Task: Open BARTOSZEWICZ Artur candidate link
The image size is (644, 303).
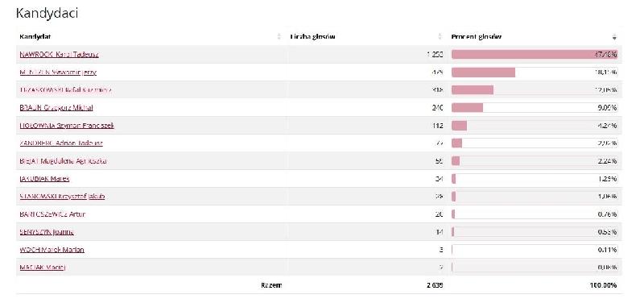Action: point(52,214)
